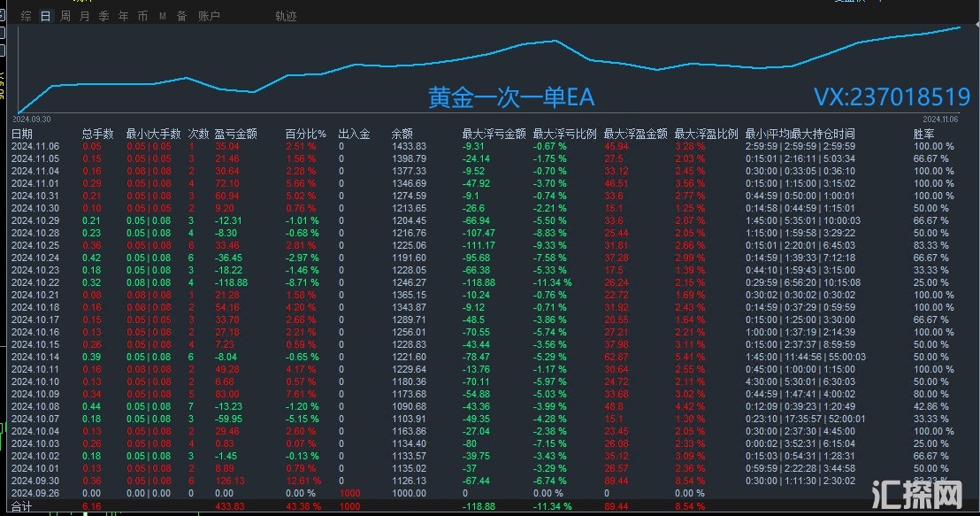Click the 胜率 column header
Screen dimensions: 980x516
click(x=923, y=134)
